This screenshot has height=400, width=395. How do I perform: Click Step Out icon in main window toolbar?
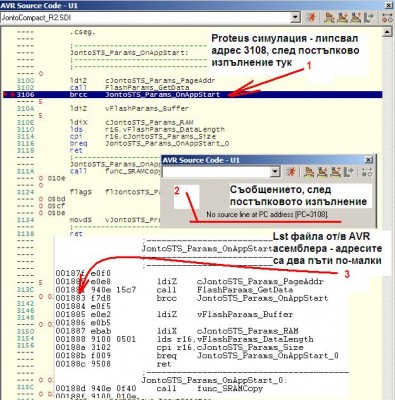pos(355,17)
